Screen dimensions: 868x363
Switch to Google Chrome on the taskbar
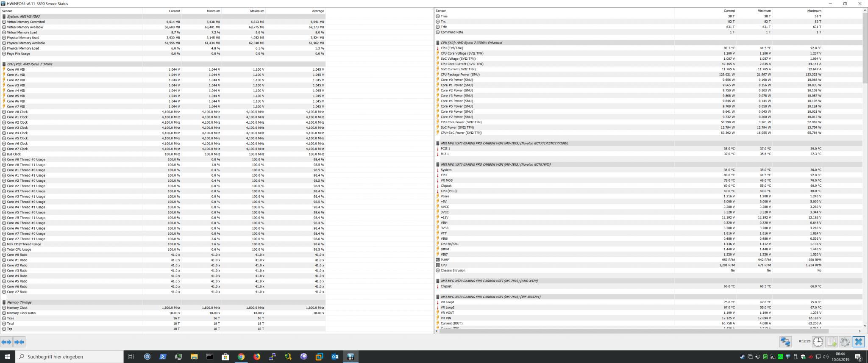pos(241,357)
